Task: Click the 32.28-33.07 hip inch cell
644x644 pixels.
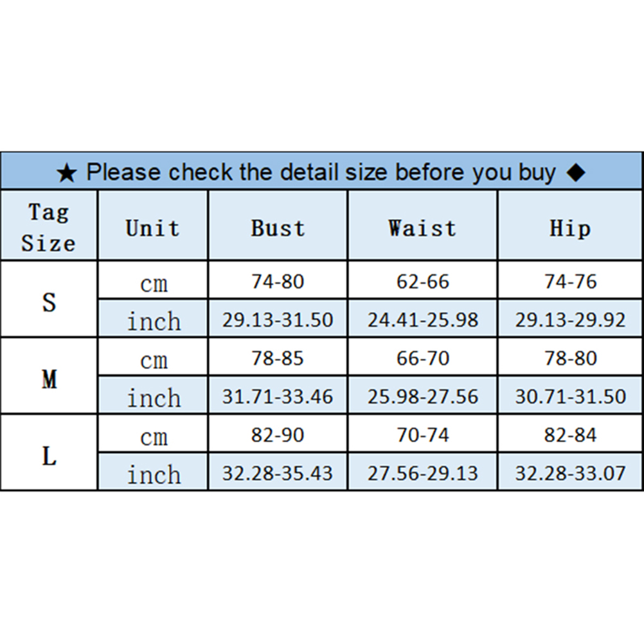Action: 570,474
